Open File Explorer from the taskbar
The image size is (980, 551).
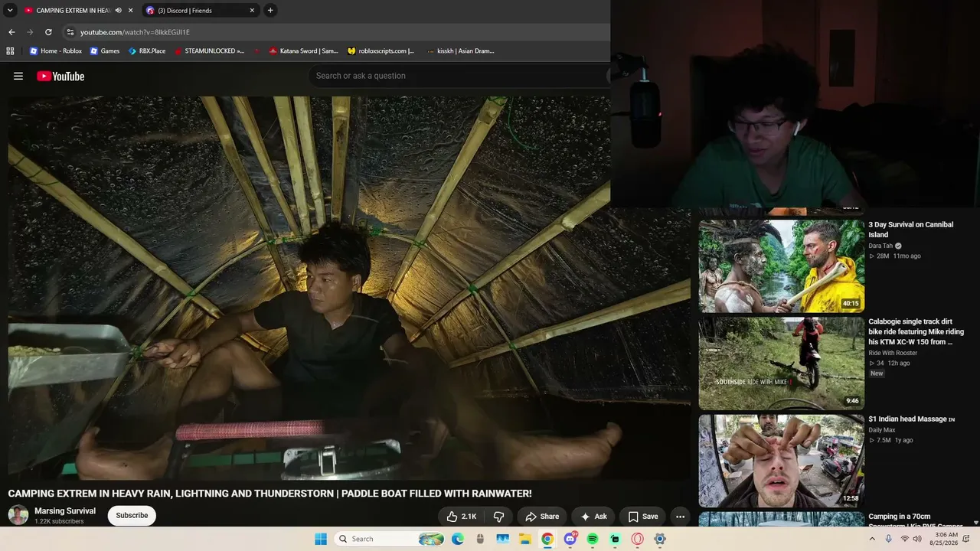pos(525,539)
